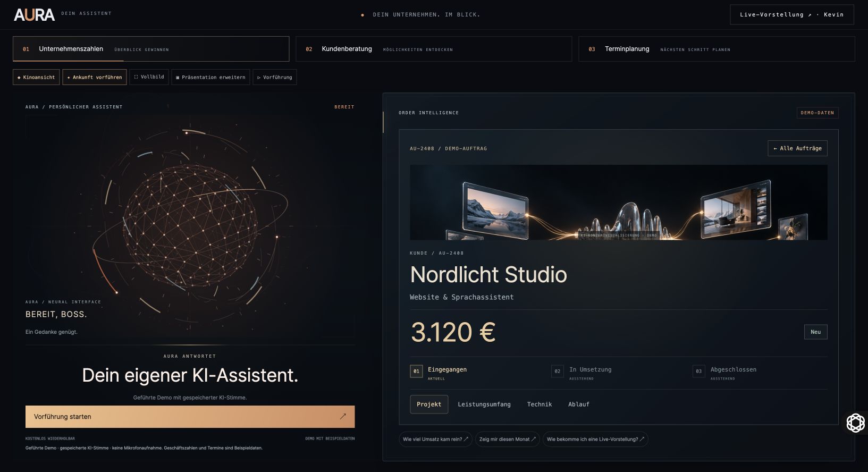The image size is (868, 472).
Task: Ask 'Wie viel Umsatz kam rein?' suggestion
Action: pos(435,439)
